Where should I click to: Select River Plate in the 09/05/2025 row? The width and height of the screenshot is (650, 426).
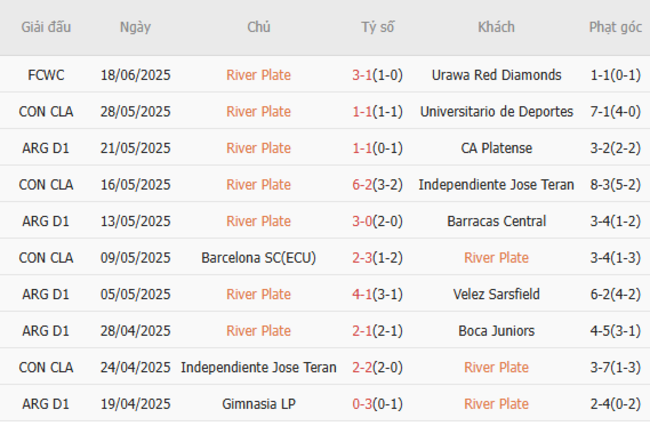(x=496, y=258)
